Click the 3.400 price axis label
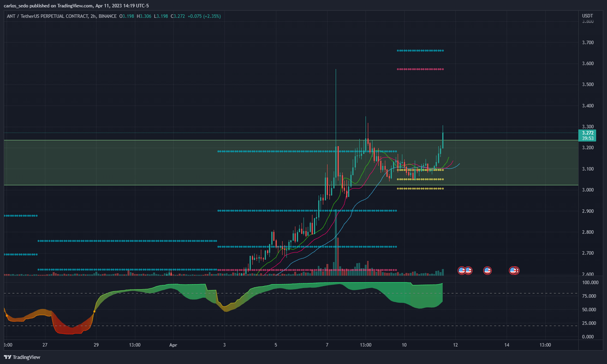The height and width of the screenshot is (364, 607). pyautogui.click(x=587, y=106)
